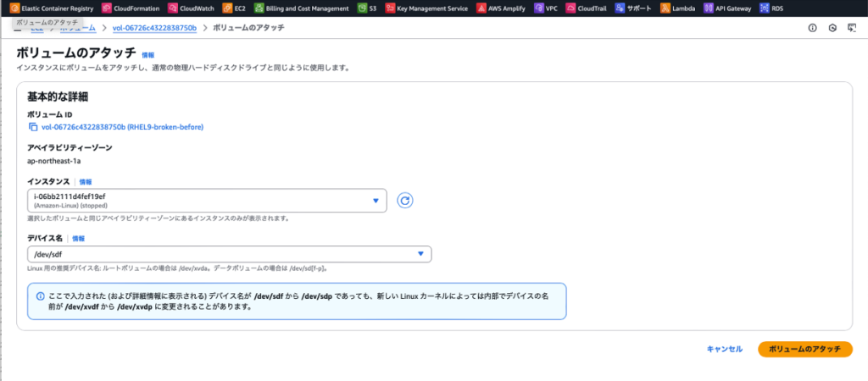Open 情報 link beside page title

[147, 55]
